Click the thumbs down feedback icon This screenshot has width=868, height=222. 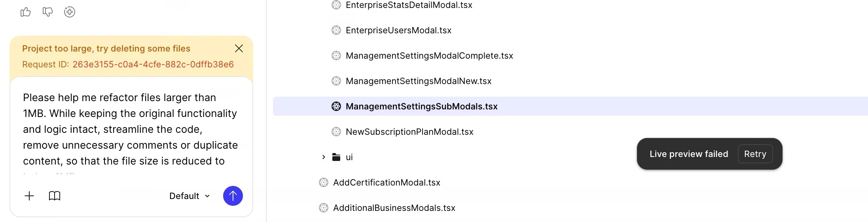pyautogui.click(x=47, y=12)
